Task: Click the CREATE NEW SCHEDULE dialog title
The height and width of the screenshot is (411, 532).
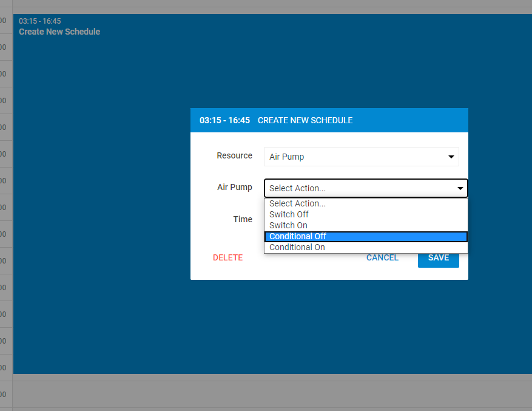Action: tap(305, 120)
